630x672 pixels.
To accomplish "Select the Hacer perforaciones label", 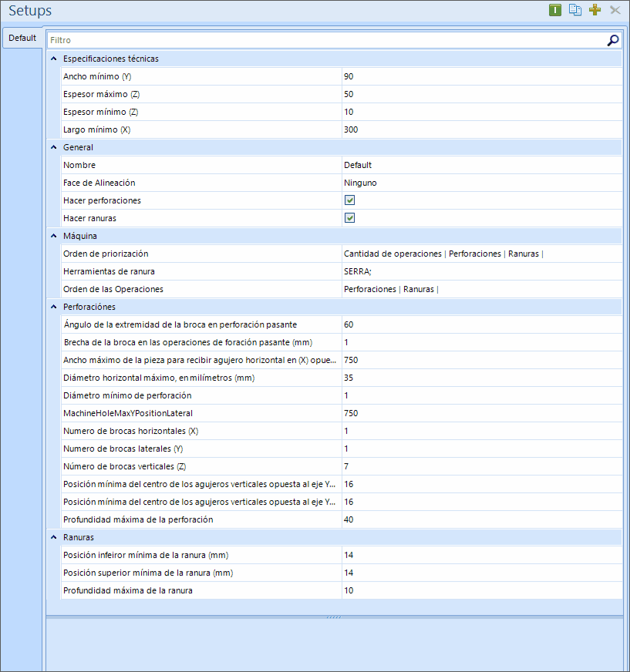I will (x=102, y=200).
